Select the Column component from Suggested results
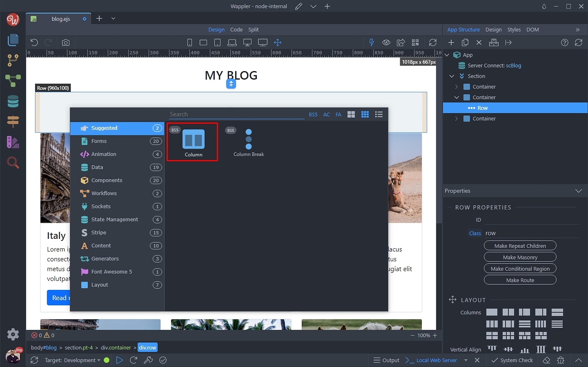Image resolution: width=588 pixels, height=367 pixels. [x=192, y=142]
